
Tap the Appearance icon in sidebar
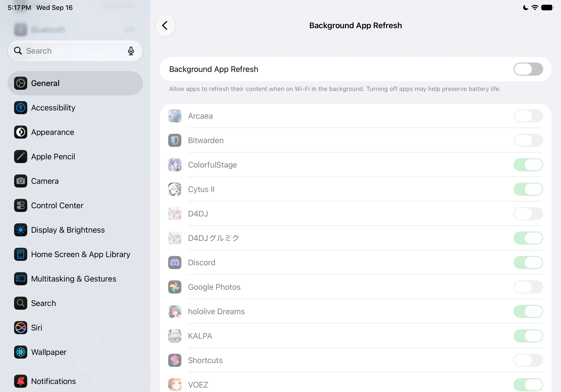click(x=20, y=132)
